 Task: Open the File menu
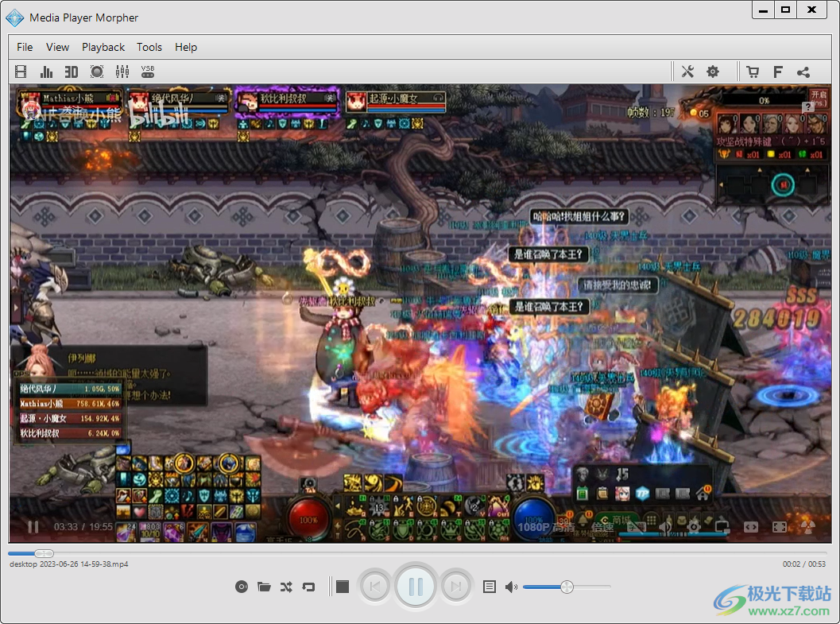click(25, 47)
